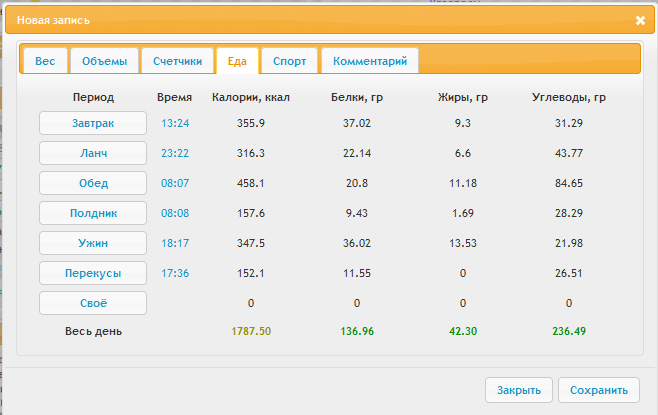
Task: Go to the Спорт tab
Action: (290, 61)
